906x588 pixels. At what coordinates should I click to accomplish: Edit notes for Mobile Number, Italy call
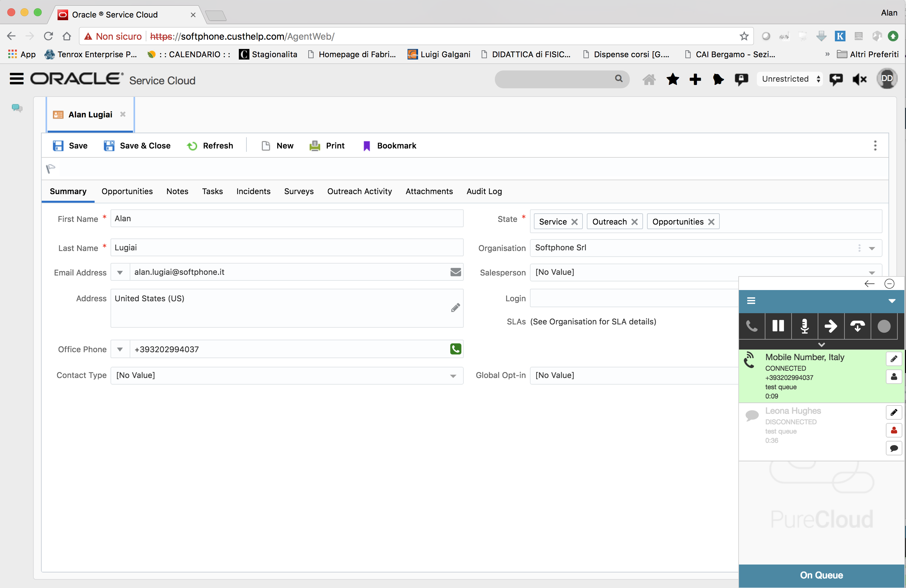894,358
